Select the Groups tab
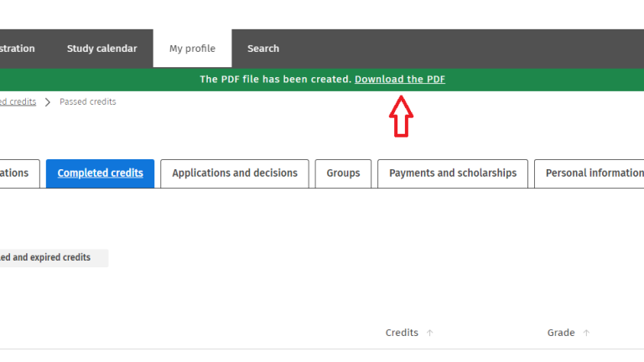 click(343, 173)
